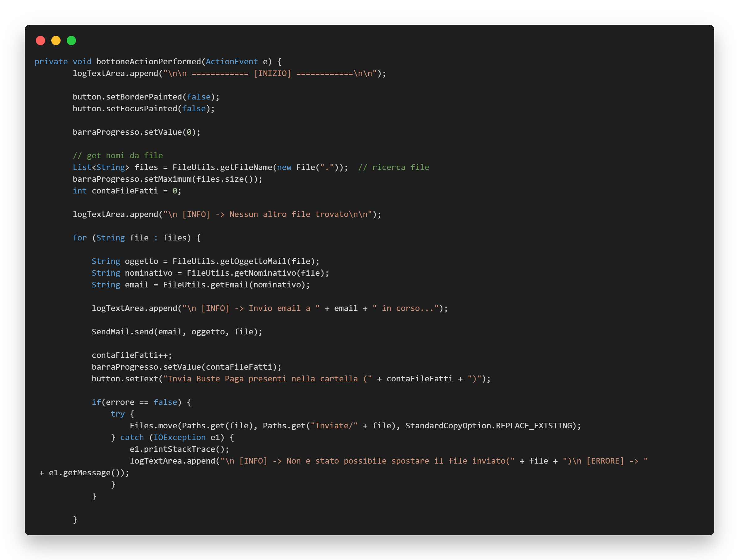Click the '// ricerca file' comment

pyautogui.click(x=393, y=168)
